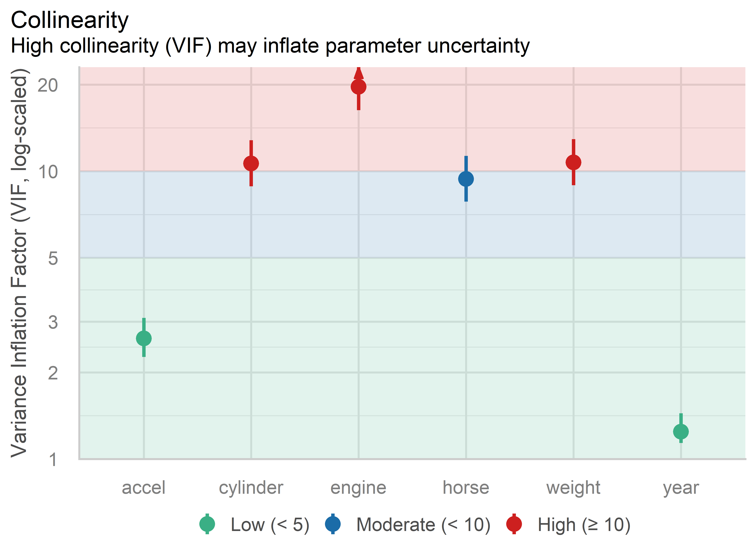Click the "engine" x-axis label
This screenshot has height=540, width=756.
point(358,488)
